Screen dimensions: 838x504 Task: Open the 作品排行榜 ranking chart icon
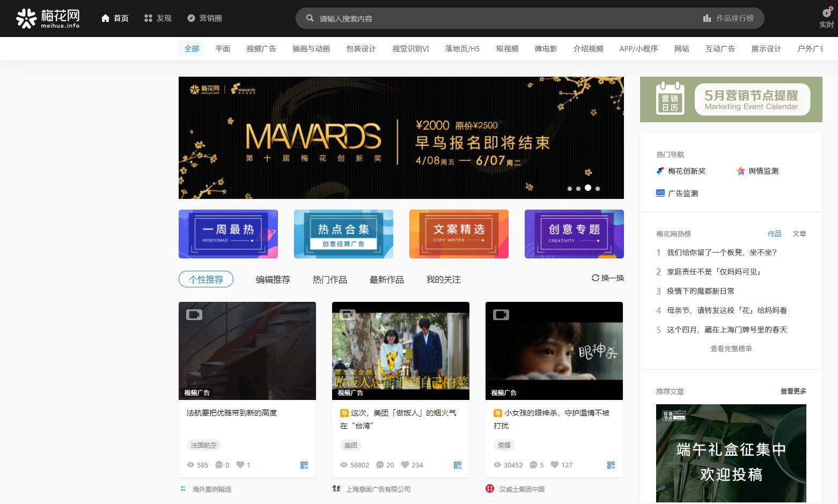[707, 18]
